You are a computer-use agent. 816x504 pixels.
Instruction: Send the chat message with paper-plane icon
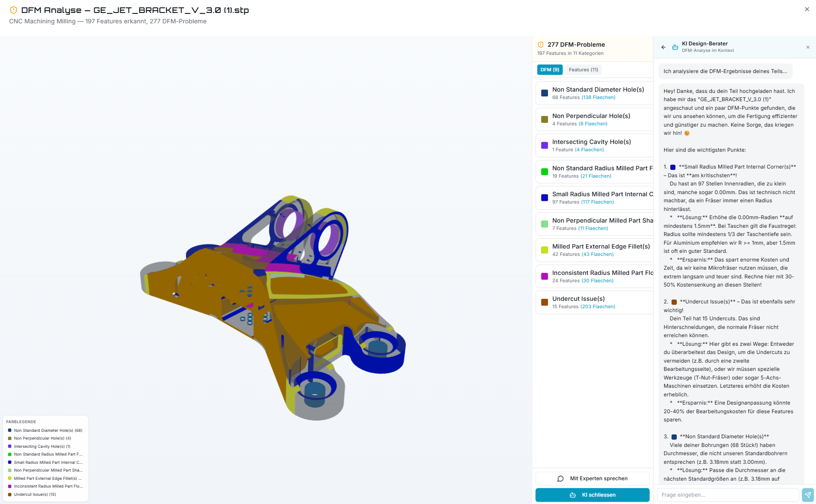pos(808,494)
